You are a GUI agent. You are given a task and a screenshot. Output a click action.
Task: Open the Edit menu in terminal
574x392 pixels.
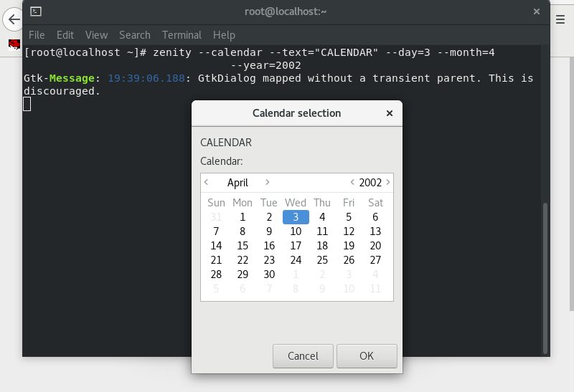click(x=65, y=35)
